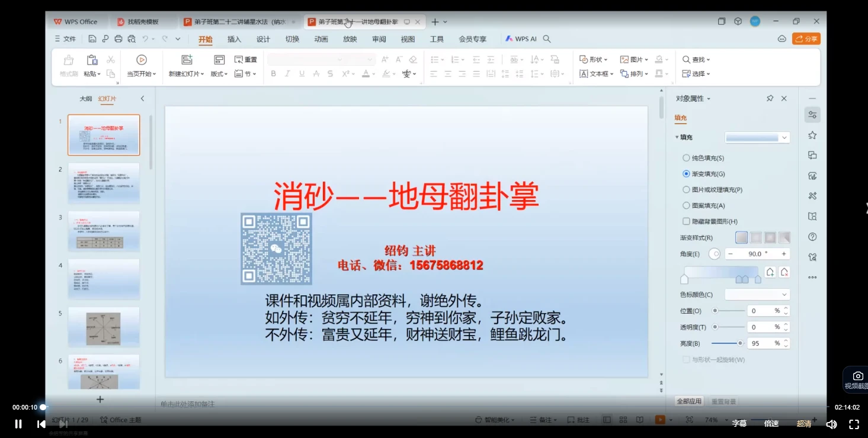The width and height of the screenshot is (868, 438).
Task: Click the gradient stops color bar
Action: [722, 272]
